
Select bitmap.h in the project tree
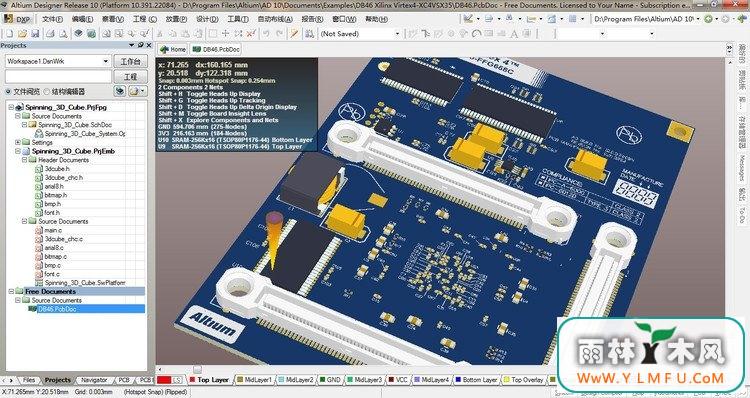55,195
